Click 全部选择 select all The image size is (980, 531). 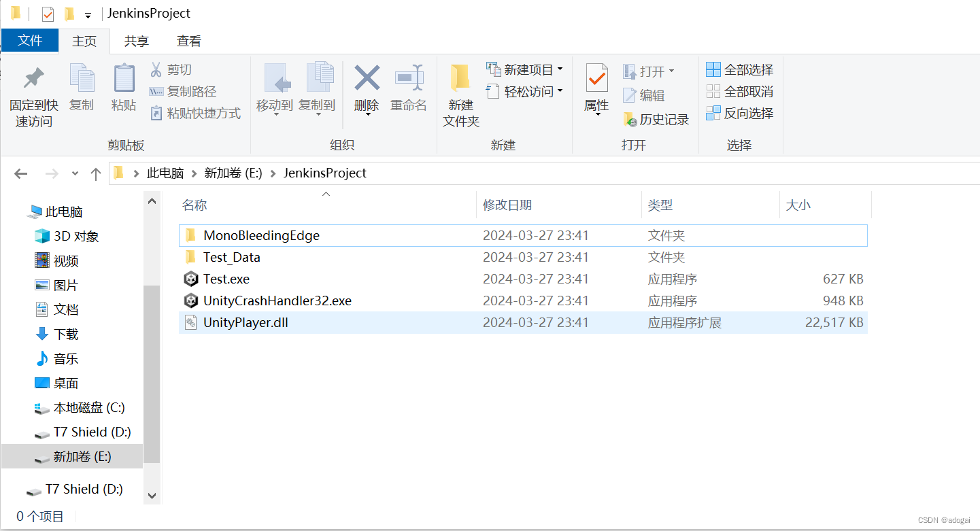(740, 69)
